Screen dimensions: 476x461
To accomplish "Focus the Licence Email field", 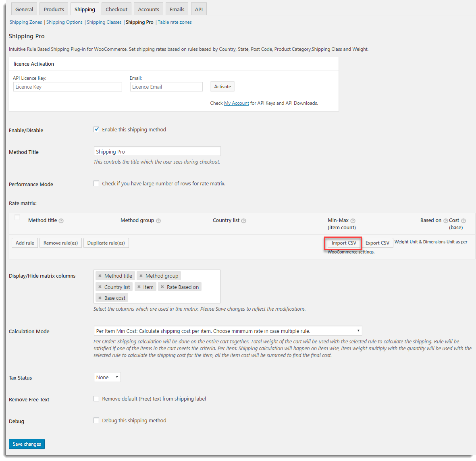I will click(x=166, y=87).
